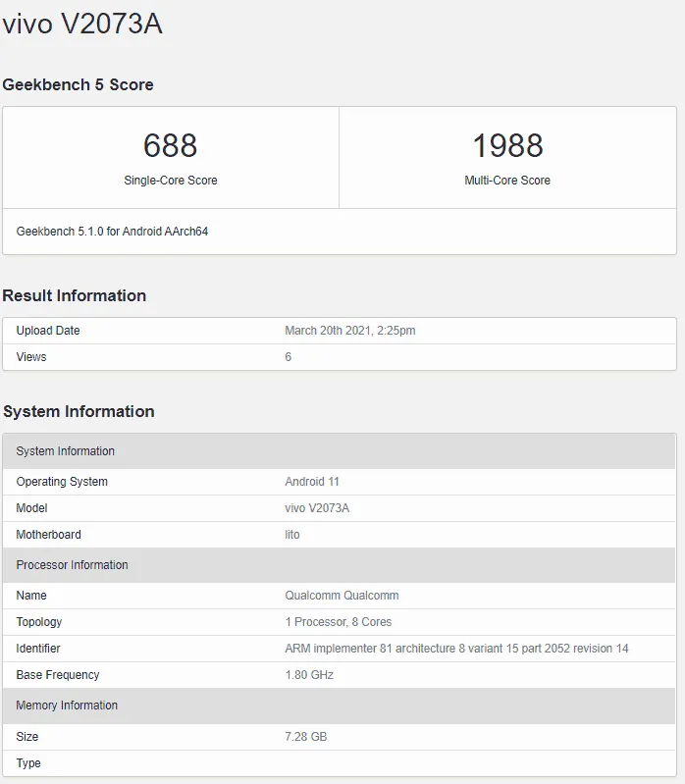The image size is (685, 784).
Task: Click the multi-core score value 1988
Action: (507, 145)
